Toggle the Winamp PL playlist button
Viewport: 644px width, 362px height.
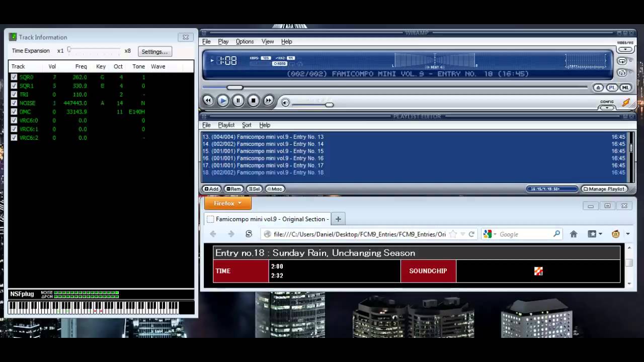612,87
